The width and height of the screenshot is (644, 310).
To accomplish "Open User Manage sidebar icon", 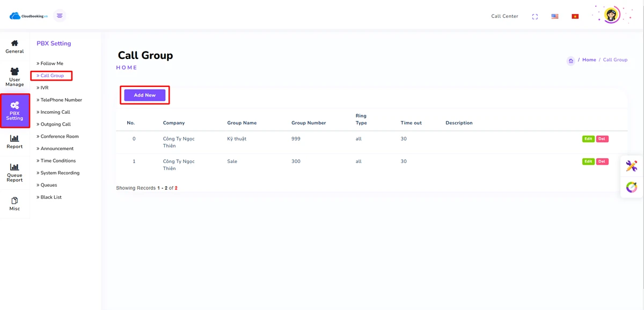I will [x=14, y=71].
